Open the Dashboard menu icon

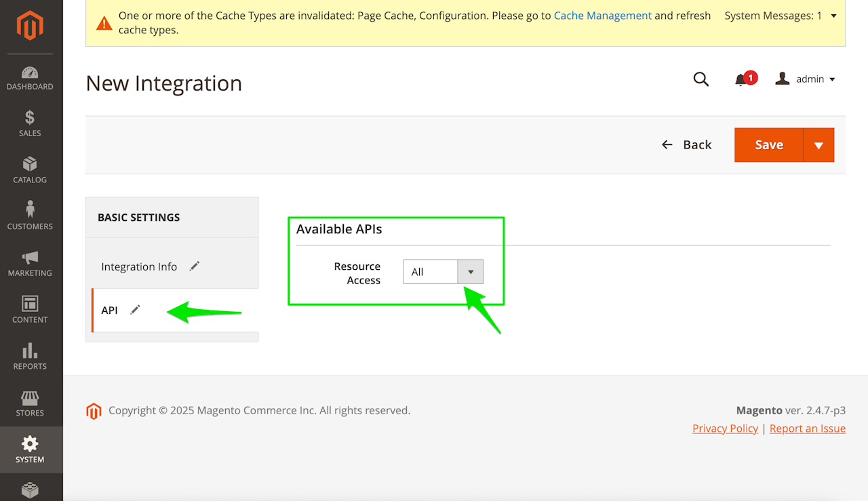(30, 79)
